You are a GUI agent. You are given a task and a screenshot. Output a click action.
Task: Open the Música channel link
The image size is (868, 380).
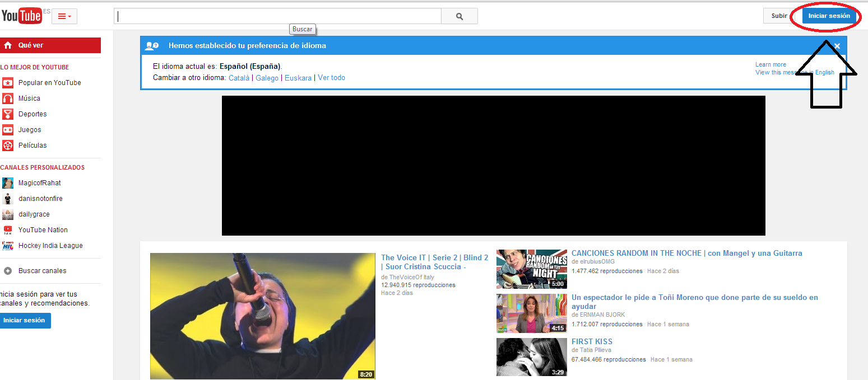(29, 98)
